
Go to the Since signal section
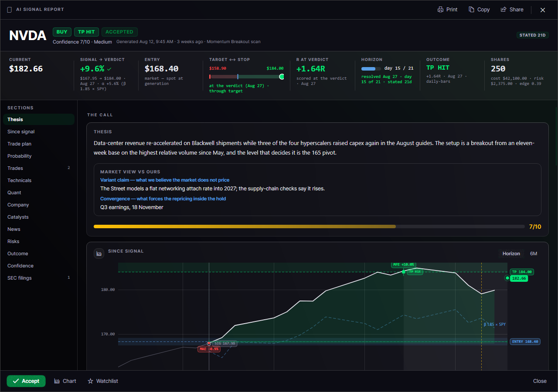(39, 132)
